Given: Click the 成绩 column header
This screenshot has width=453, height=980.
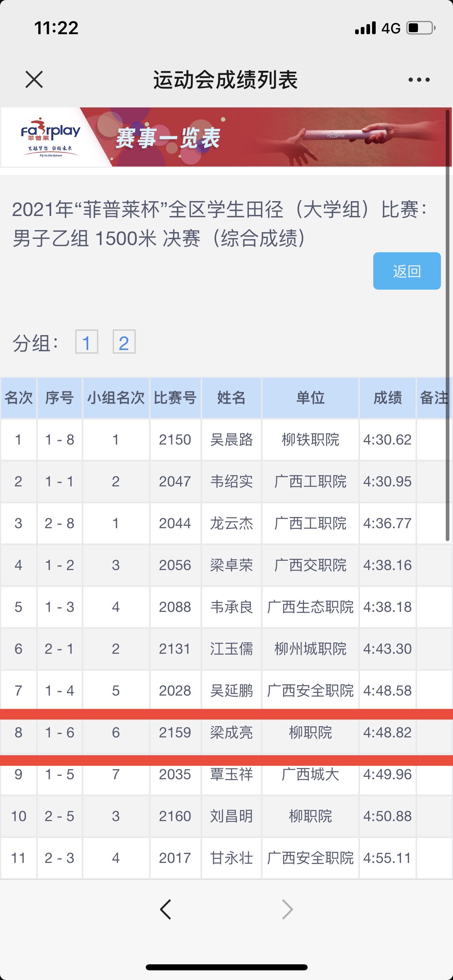Looking at the screenshot, I should [x=387, y=398].
